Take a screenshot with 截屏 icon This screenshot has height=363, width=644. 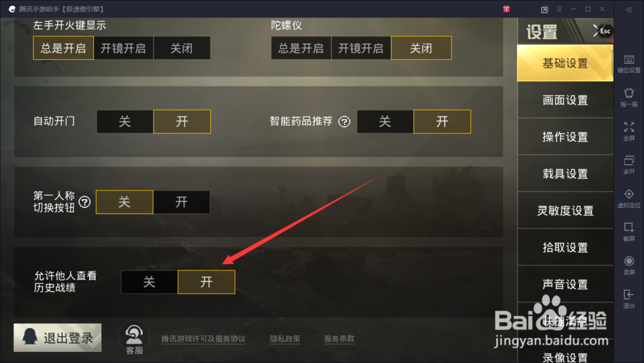coord(629,232)
